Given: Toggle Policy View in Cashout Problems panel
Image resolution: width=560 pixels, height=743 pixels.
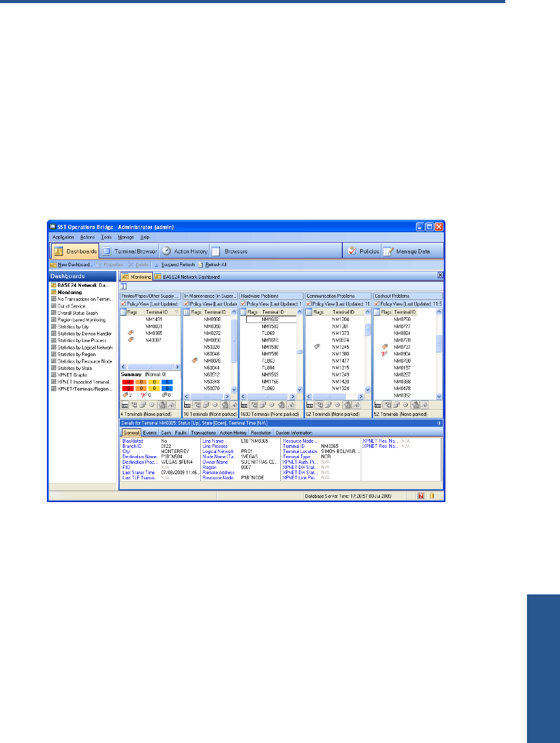Looking at the screenshot, I should point(377,304).
